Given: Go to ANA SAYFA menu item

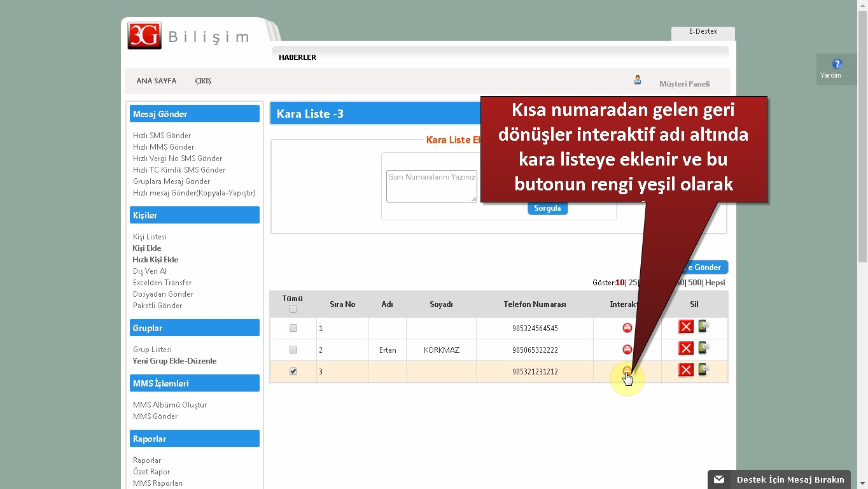Looking at the screenshot, I should pyautogui.click(x=156, y=81).
